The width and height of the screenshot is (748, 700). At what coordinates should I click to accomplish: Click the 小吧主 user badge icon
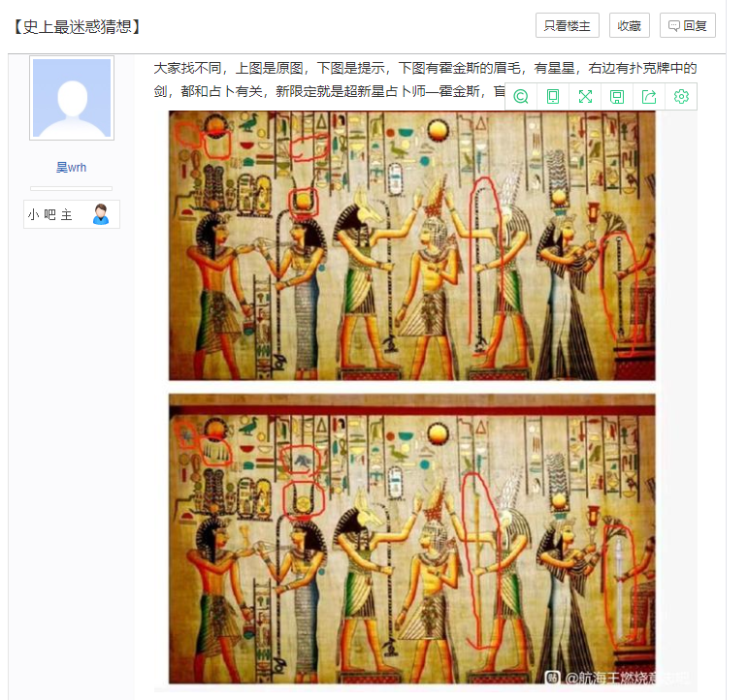tap(101, 214)
